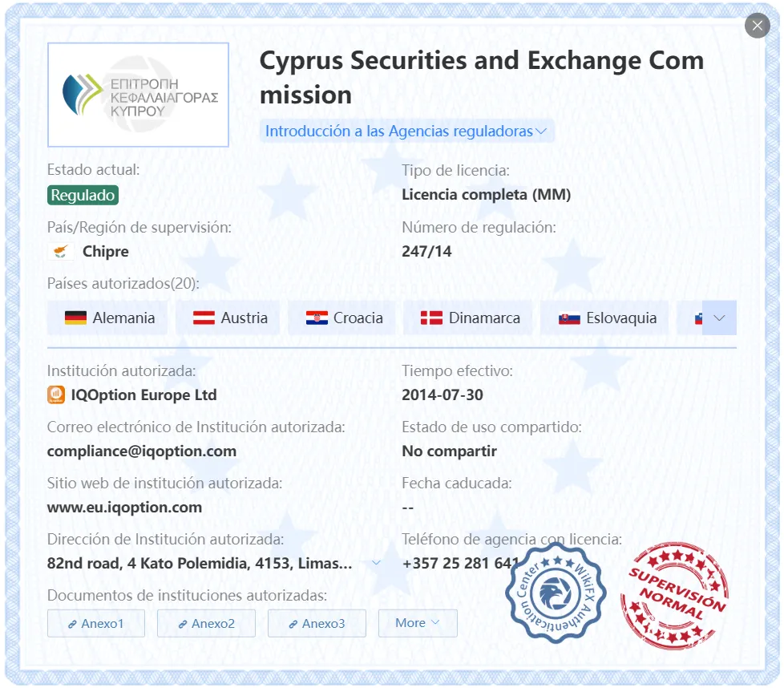
Task: Click the Cyprus flag icon
Action: [x=61, y=251]
